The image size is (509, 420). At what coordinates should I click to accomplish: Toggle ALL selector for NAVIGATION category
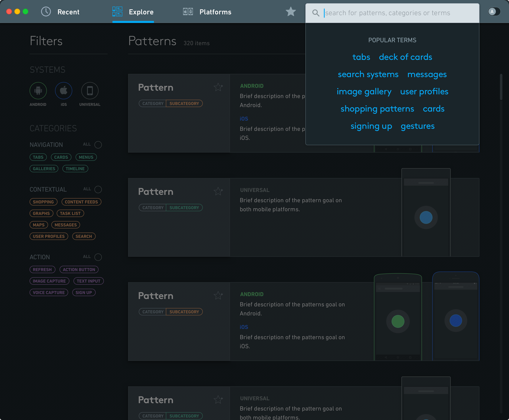pyautogui.click(x=98, y=145)
